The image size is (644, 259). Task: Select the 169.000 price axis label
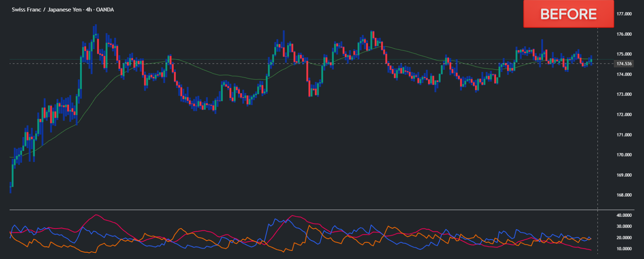(x=624, y=175)
